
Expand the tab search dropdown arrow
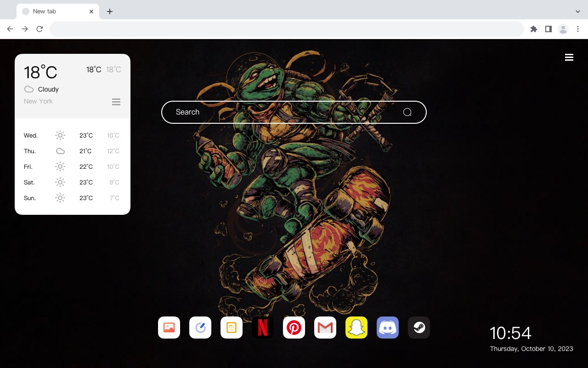click(578, 11)
